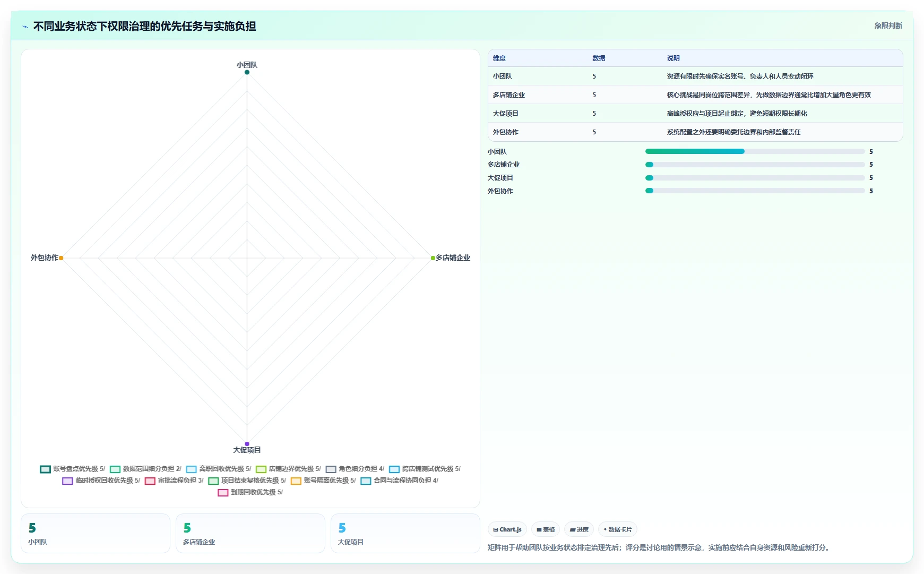The image size is (924, 574).
Task: Click the description starting 资源有限时先确保实名账号
Action: click(x=740, y=76)
